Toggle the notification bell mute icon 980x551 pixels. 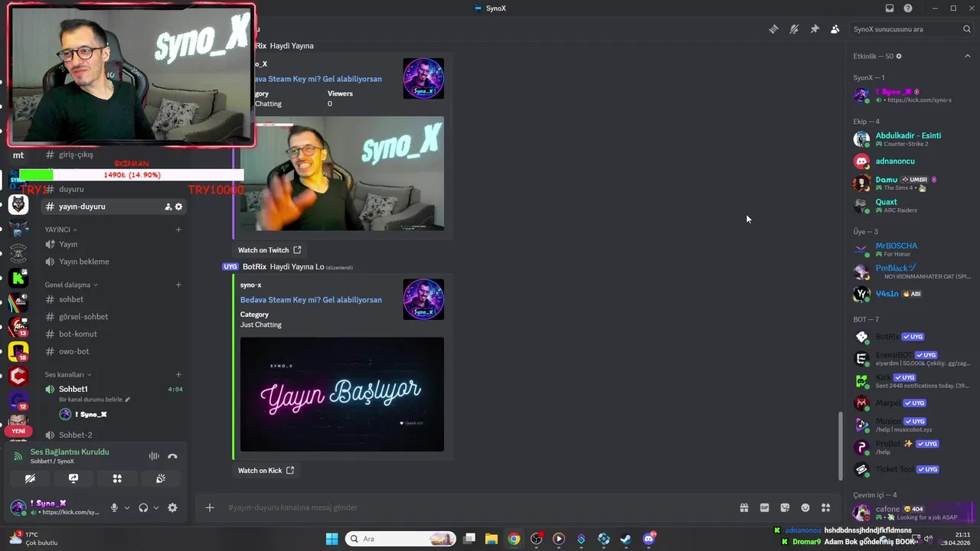[x=794, y=29]
